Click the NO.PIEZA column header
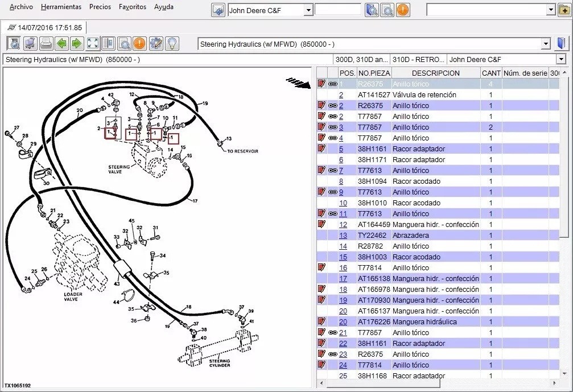The image size is (573, 392). coord(374,73)
